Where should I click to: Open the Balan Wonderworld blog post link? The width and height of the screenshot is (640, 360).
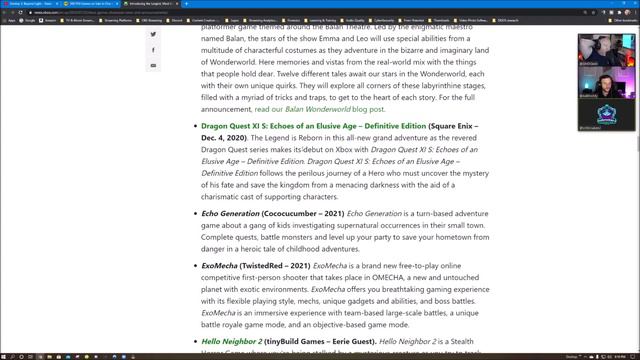(x=319, y=109)
